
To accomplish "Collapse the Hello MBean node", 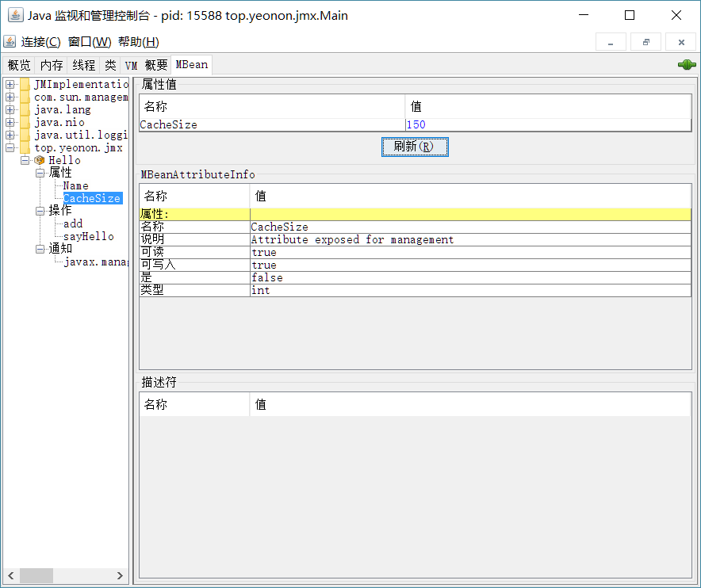I will coord(25,160).
